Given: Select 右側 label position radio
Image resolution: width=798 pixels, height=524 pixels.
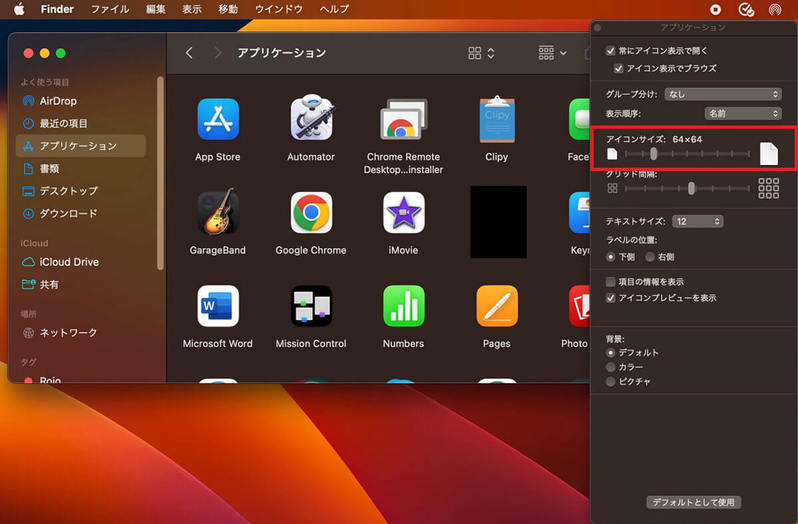Looking at the screenshot, I should click(650, 257).
